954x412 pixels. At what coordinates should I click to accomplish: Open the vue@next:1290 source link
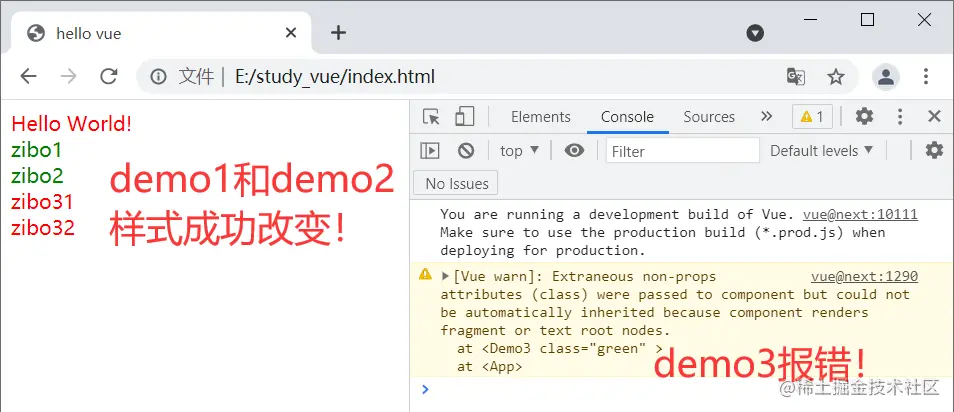[865, 277]
